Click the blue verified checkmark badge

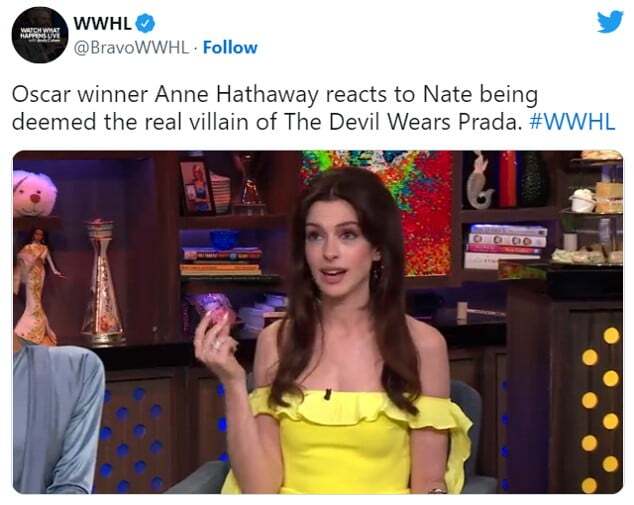click(x=145, y=23)
